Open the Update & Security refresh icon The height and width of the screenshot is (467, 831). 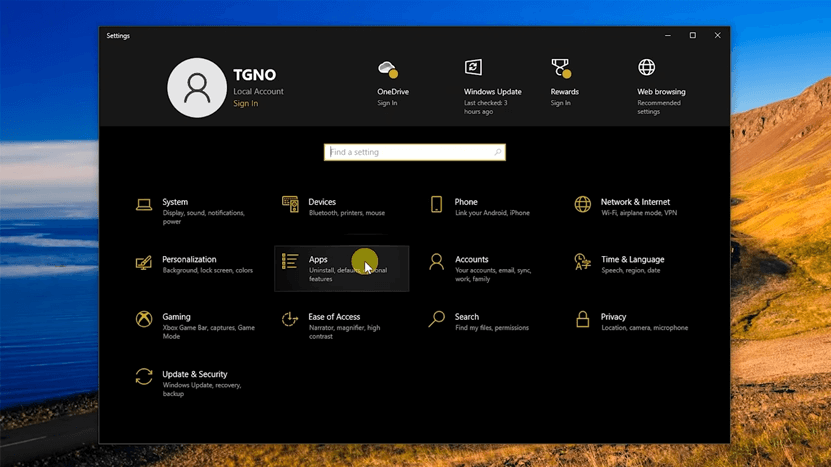pos(144,377)
